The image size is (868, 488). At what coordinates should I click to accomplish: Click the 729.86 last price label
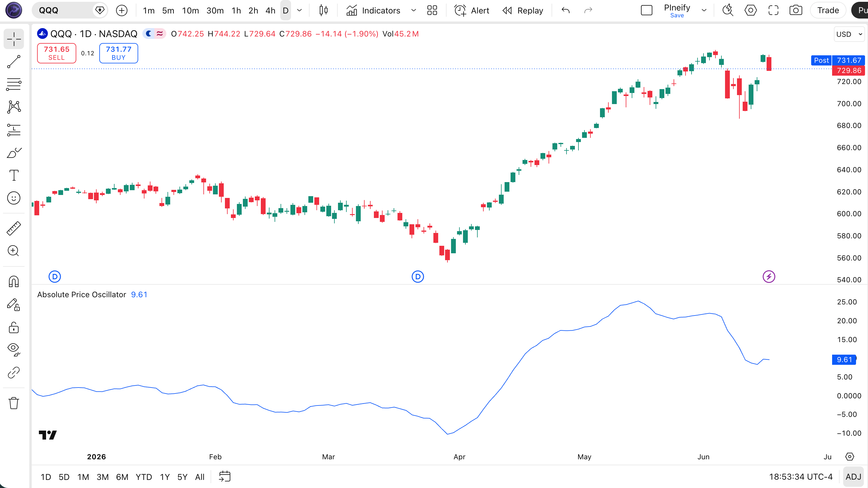[x=849, y=70]
